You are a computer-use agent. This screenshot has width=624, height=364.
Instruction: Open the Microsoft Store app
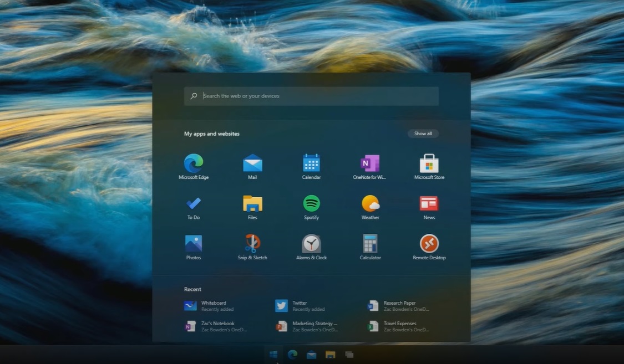pos(429,167)
